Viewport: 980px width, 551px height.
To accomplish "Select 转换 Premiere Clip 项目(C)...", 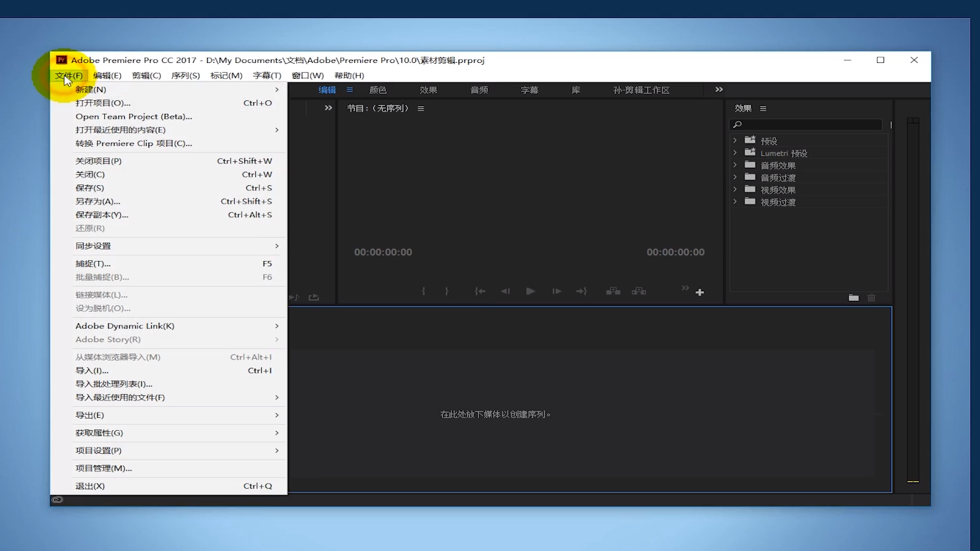I will pyautogui.click(x=168, y=143).
